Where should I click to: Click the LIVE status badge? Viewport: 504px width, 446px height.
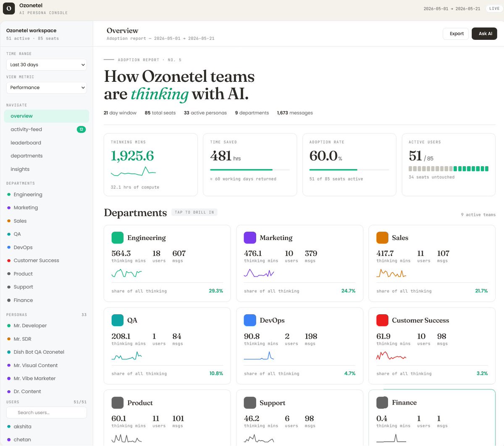tap(494, 8)
